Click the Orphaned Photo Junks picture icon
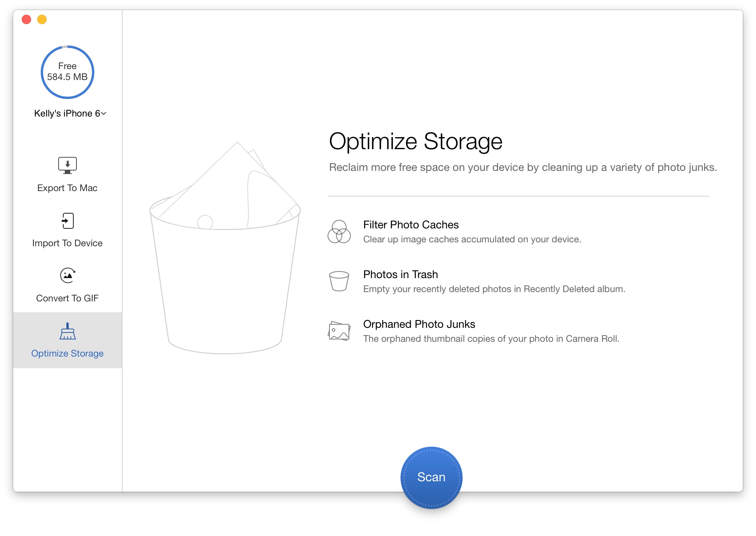 pyautogui.click(x=339, y=331)
